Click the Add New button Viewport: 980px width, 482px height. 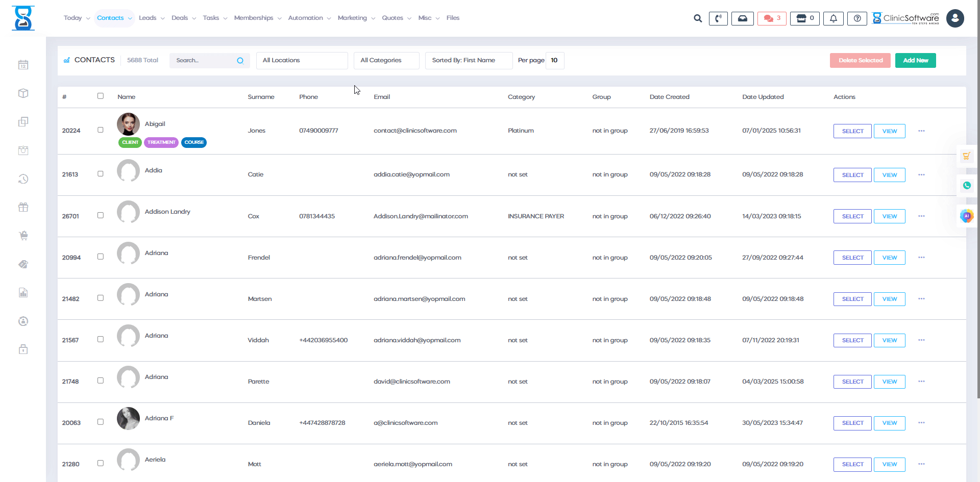(x=915, y=60)
